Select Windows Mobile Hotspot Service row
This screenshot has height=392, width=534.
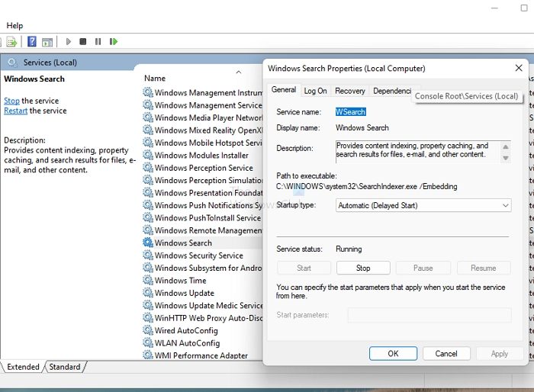pos(203,143)
